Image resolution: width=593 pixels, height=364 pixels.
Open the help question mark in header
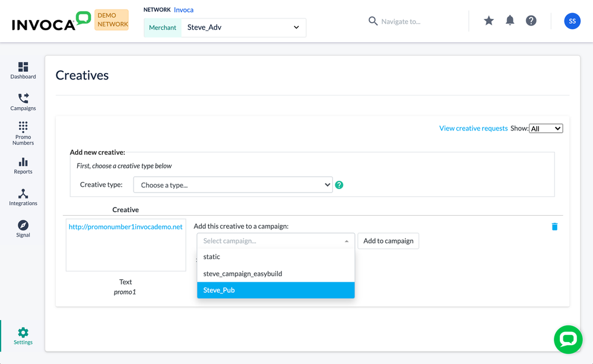(531, 21)
